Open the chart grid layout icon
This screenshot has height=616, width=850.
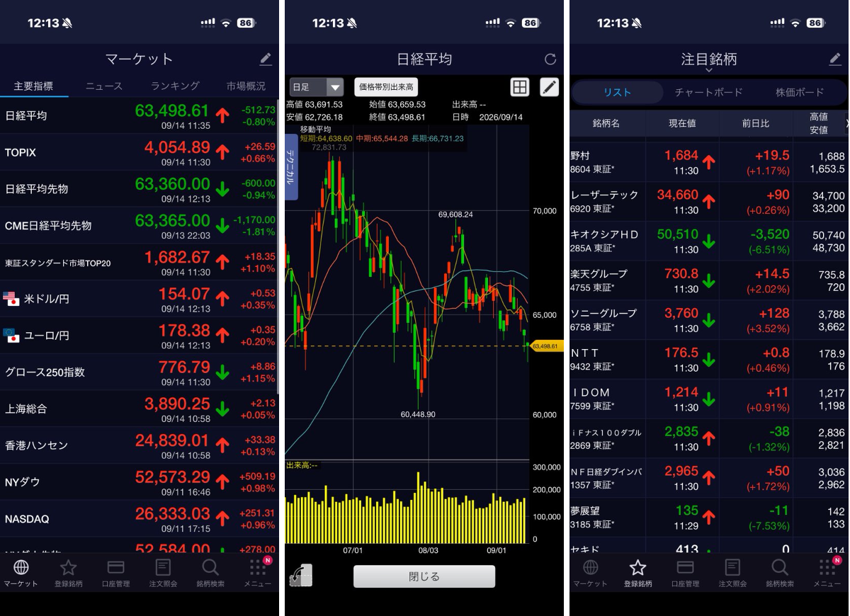(x=520, y=87)
